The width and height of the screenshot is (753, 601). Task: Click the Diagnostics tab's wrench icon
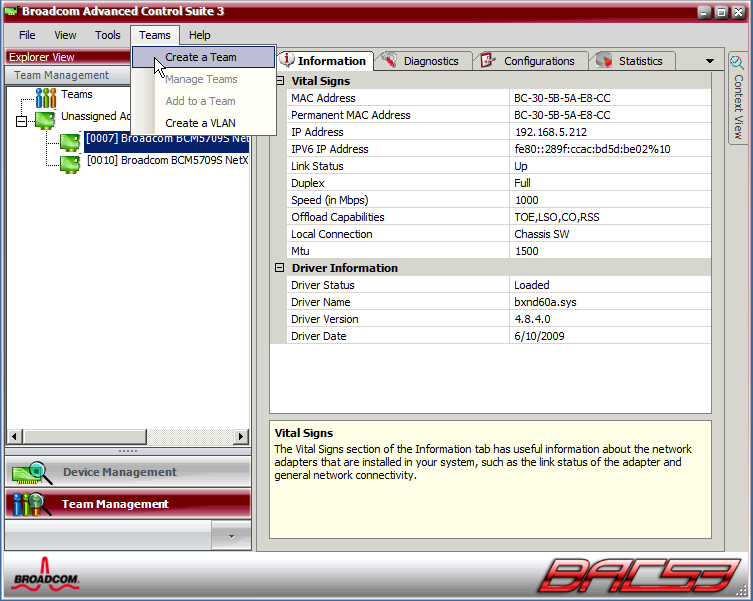(389, 61)
